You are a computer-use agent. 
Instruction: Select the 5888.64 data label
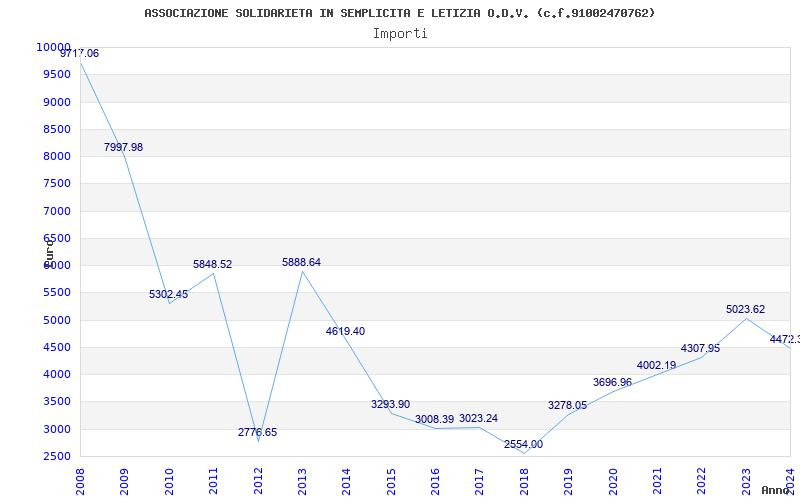coord(302,262)
